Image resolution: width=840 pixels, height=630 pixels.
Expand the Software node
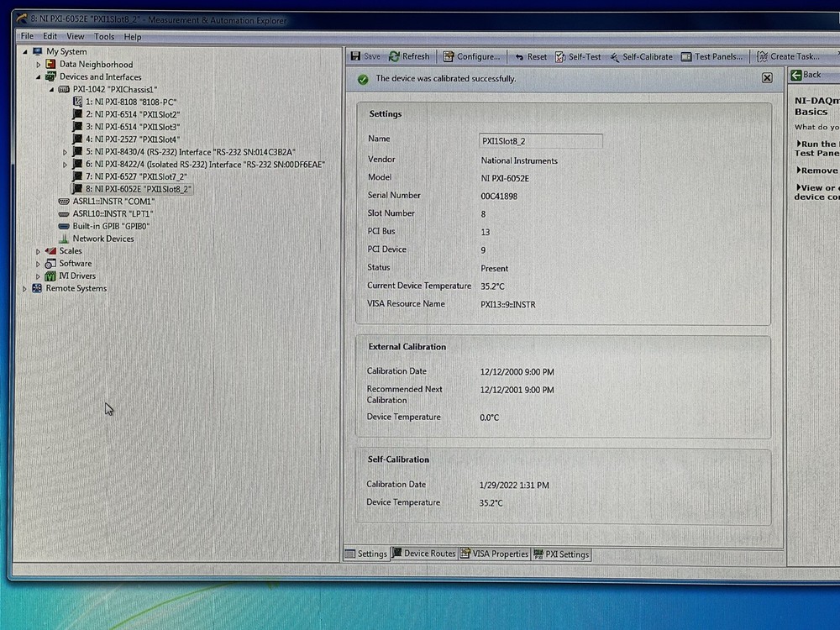click(38, 264)
